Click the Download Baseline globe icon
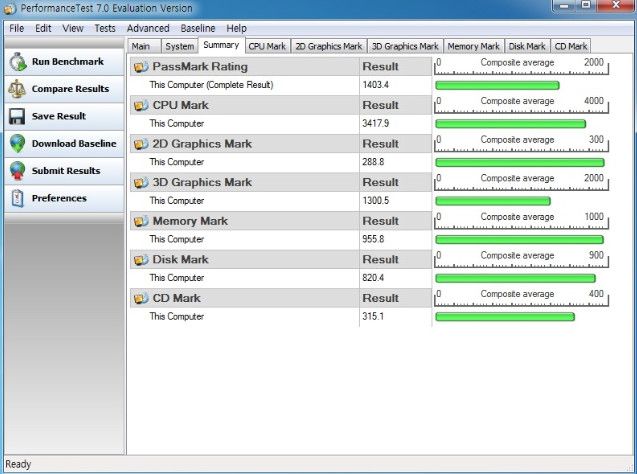The image size is (637, 474). point(17,144)
